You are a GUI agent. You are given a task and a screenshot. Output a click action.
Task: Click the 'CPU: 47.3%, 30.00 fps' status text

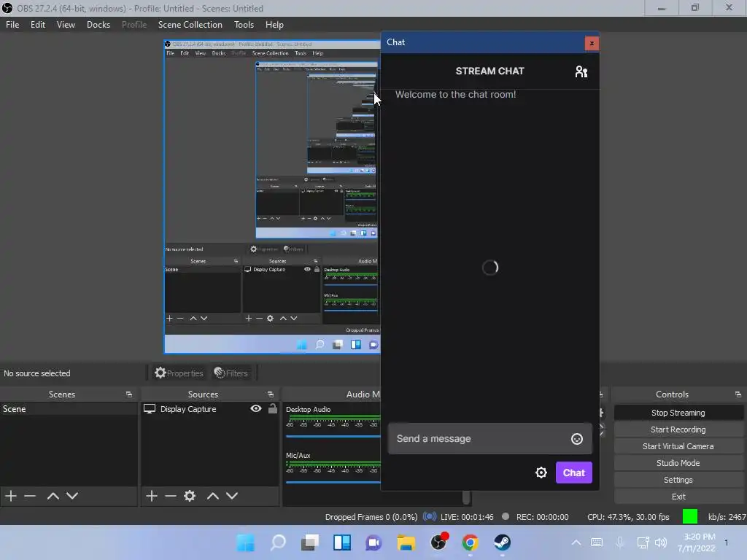(x=628, y=517)
